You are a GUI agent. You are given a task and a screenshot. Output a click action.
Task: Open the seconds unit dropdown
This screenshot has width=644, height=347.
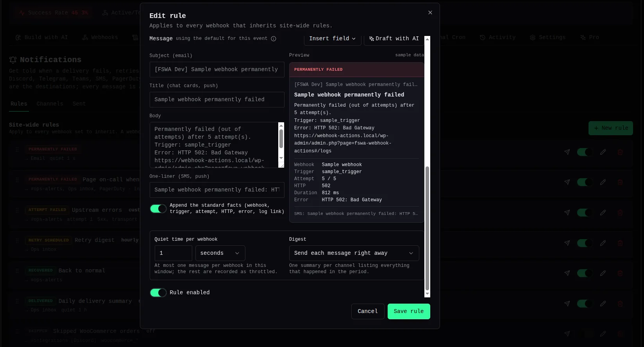(220, 253)
